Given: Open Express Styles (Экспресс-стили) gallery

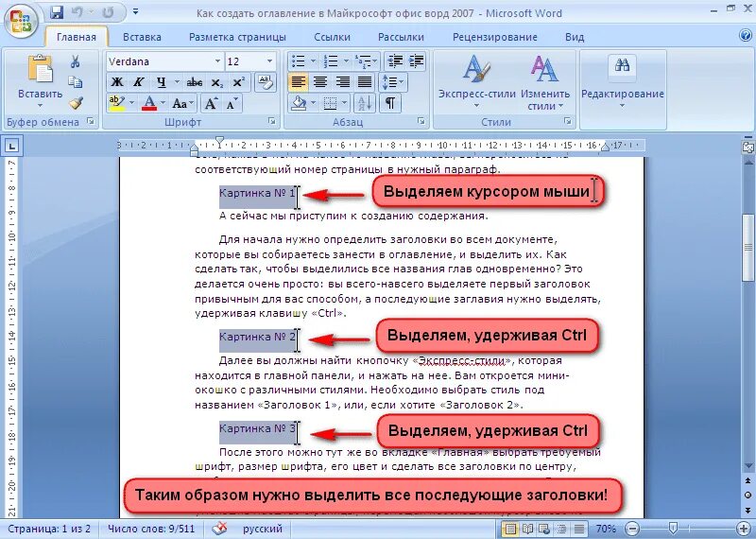Looking at the screenshot, I should click(477, 82).
